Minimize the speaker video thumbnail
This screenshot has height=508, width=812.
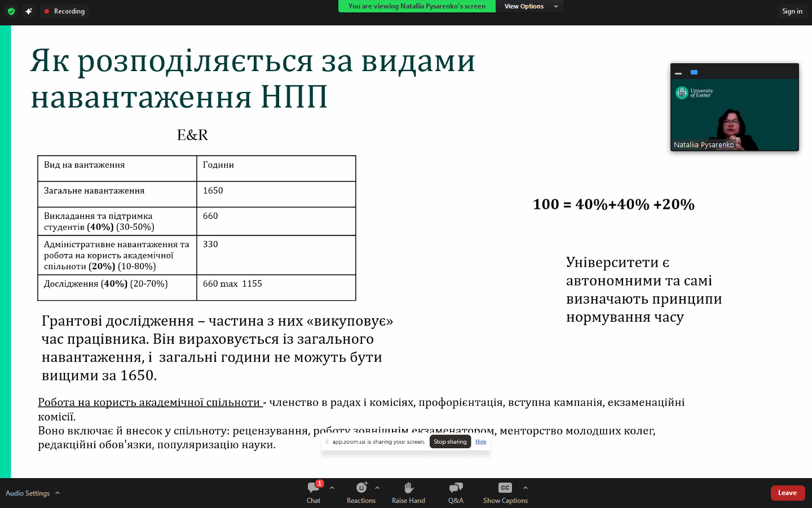point(678,73)
